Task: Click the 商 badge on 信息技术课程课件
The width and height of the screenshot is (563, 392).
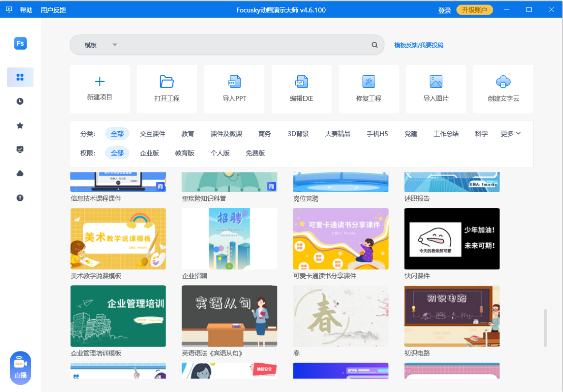Action: [x=160, y=186]
